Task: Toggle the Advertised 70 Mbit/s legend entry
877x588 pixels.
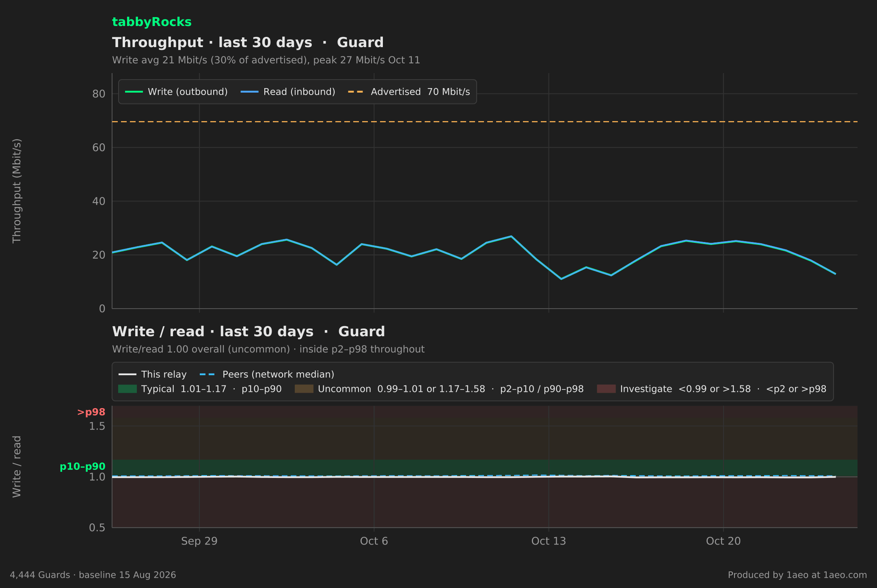Action: [409, 92]
